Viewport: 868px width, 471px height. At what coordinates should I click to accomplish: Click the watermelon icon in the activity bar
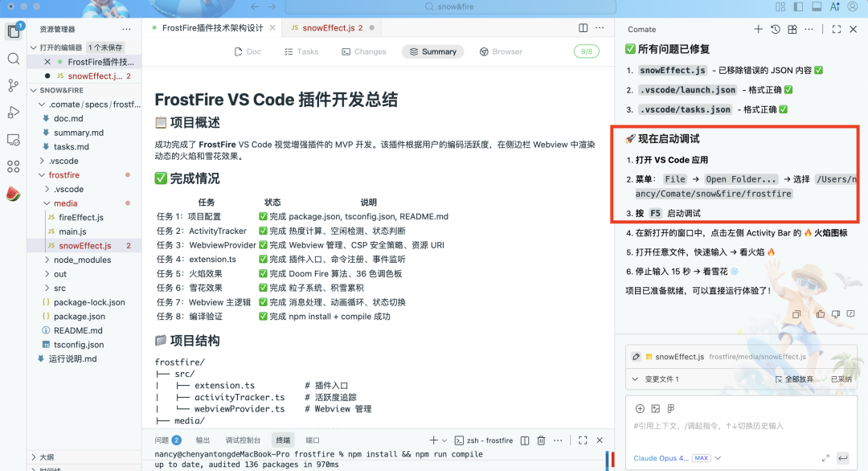(x=14, y=194)
